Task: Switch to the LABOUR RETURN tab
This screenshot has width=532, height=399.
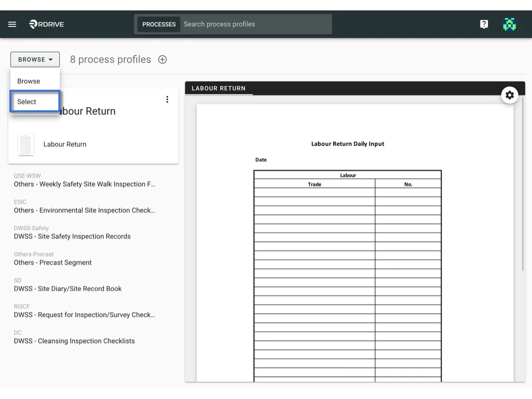Action: 219,88
